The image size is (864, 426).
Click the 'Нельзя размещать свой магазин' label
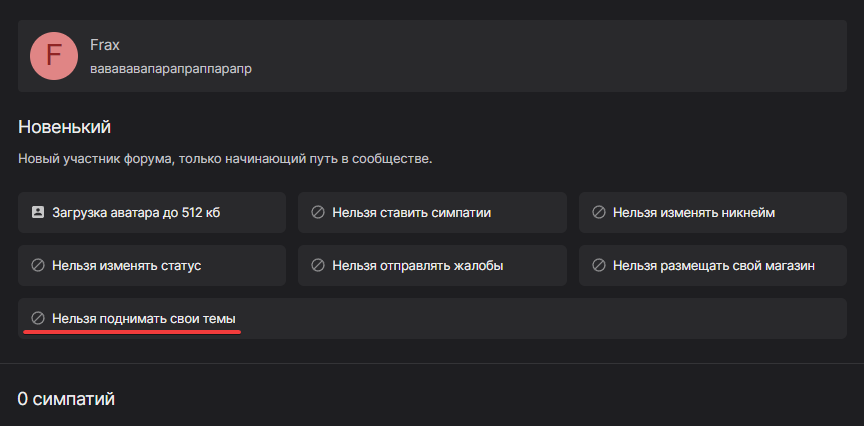click(714, 265)
